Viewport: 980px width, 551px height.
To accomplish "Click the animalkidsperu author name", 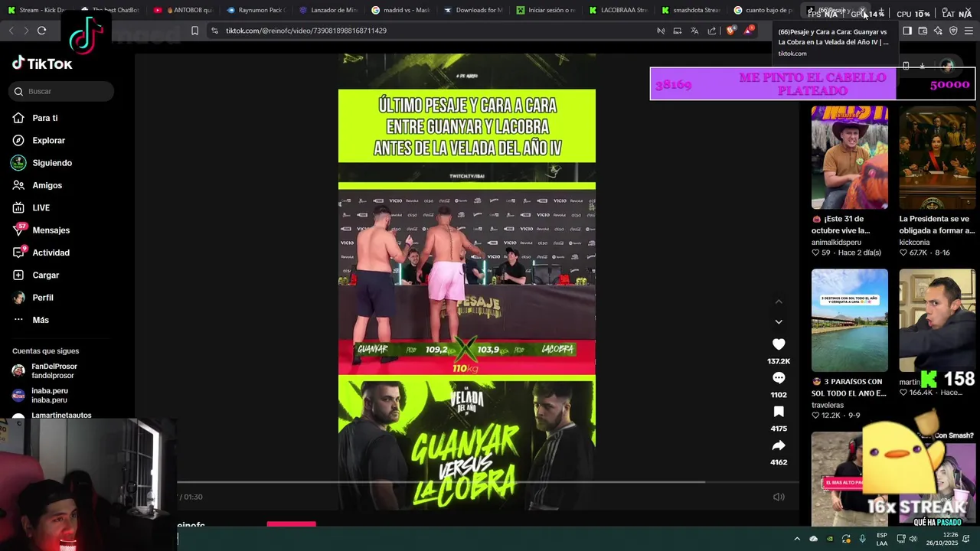I will click(x=836, y=242).
